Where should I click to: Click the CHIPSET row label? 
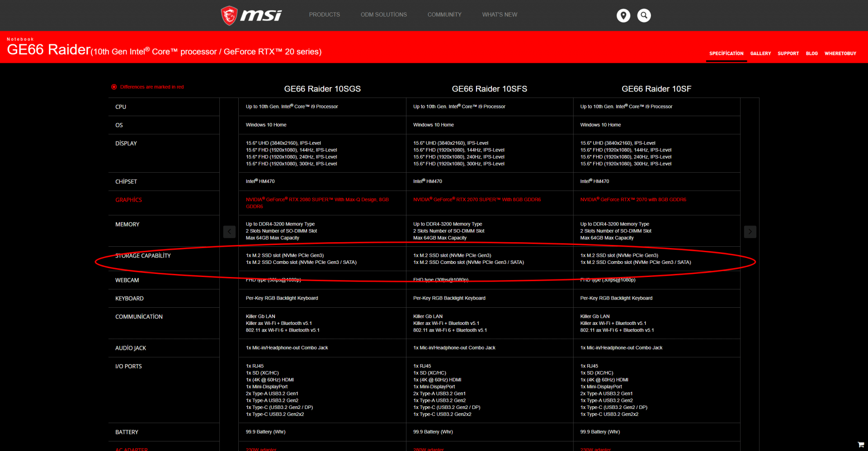126,182
